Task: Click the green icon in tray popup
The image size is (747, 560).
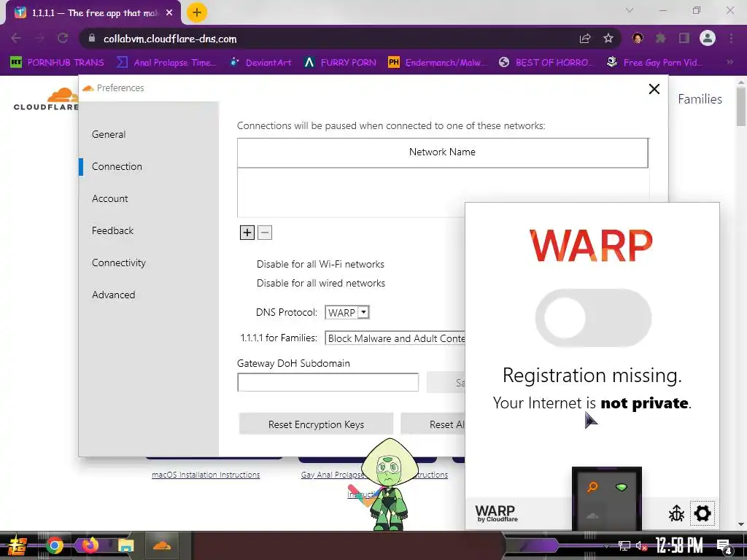Action: pyautogui.click(x=622, y=487)
